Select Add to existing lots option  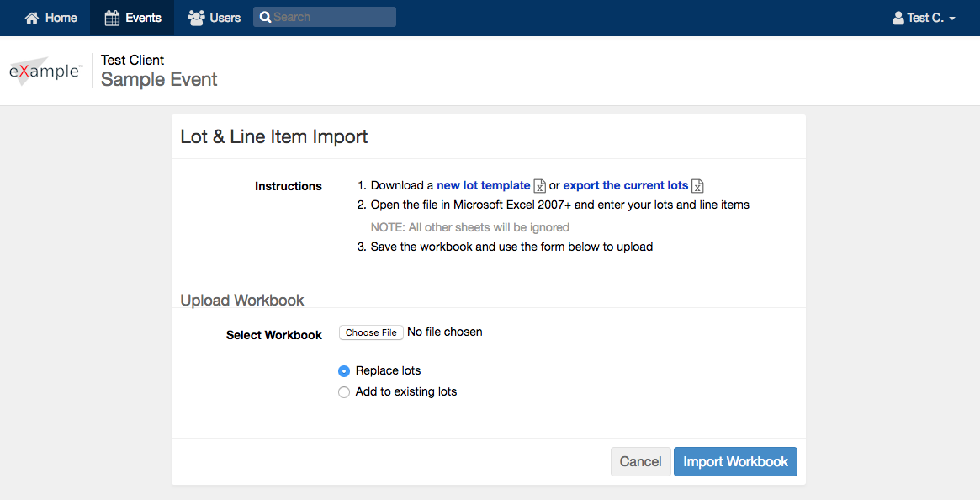(344, 392)
